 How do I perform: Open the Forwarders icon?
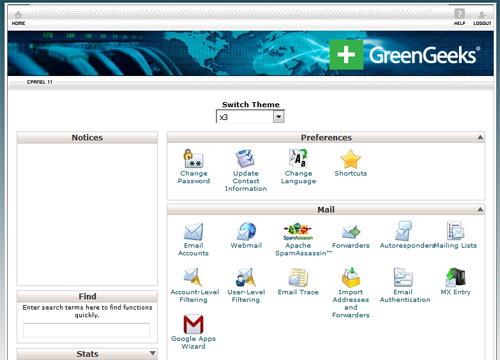351,232
